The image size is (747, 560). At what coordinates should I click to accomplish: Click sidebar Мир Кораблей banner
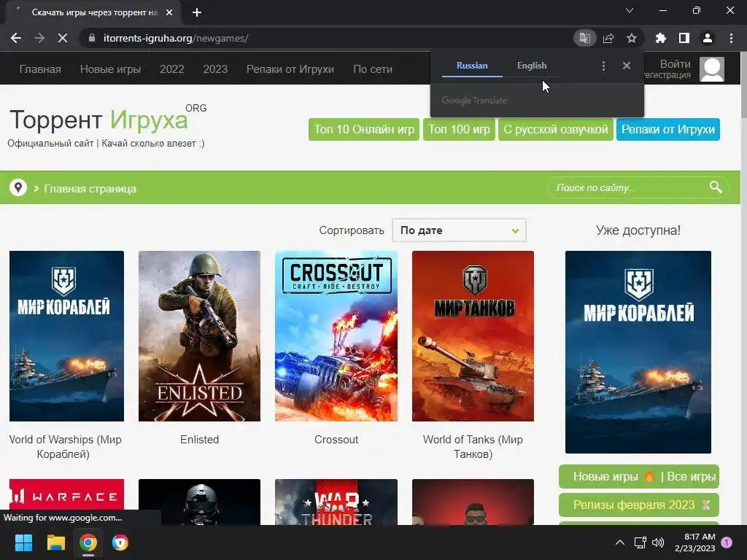[638, 352]
